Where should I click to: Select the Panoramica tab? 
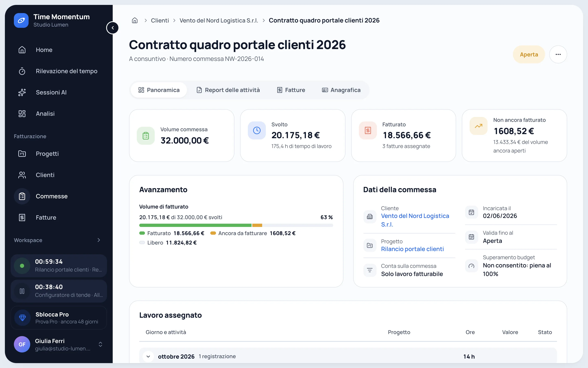pyautogui.click(x=159, y=90)
